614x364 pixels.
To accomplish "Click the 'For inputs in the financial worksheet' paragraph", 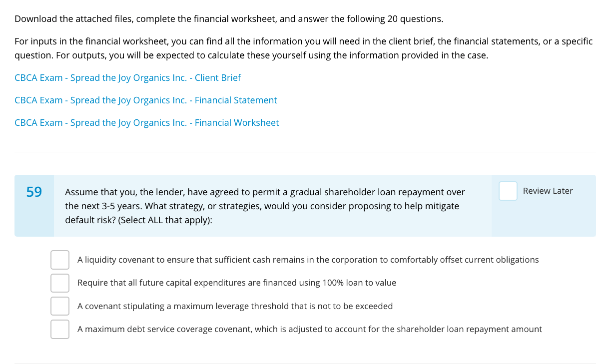I will (303, 48).
